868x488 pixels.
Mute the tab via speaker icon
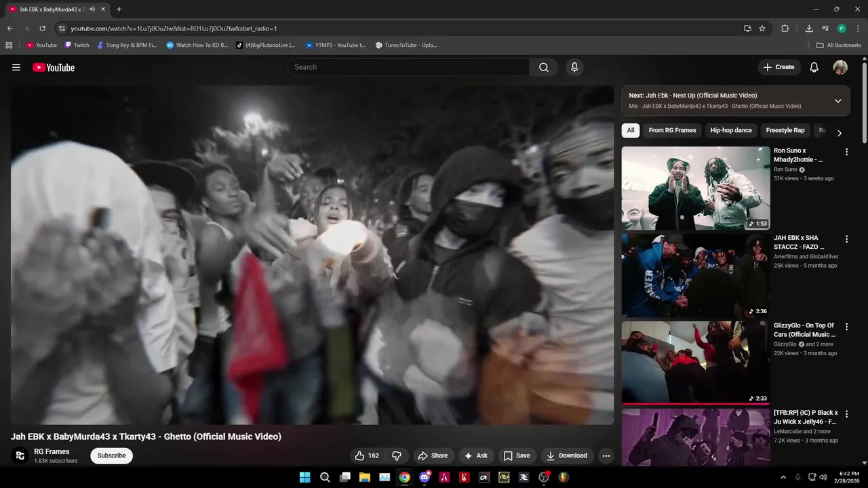tap(92, 9)
